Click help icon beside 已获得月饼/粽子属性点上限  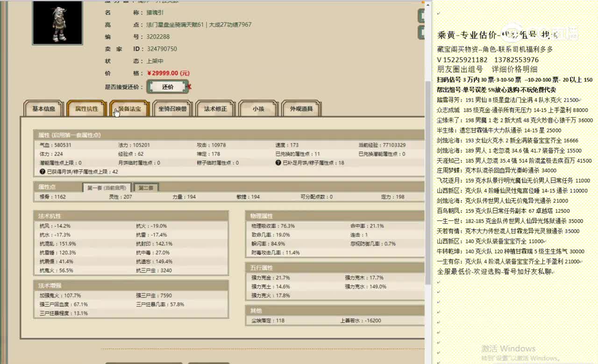[43, 172]
